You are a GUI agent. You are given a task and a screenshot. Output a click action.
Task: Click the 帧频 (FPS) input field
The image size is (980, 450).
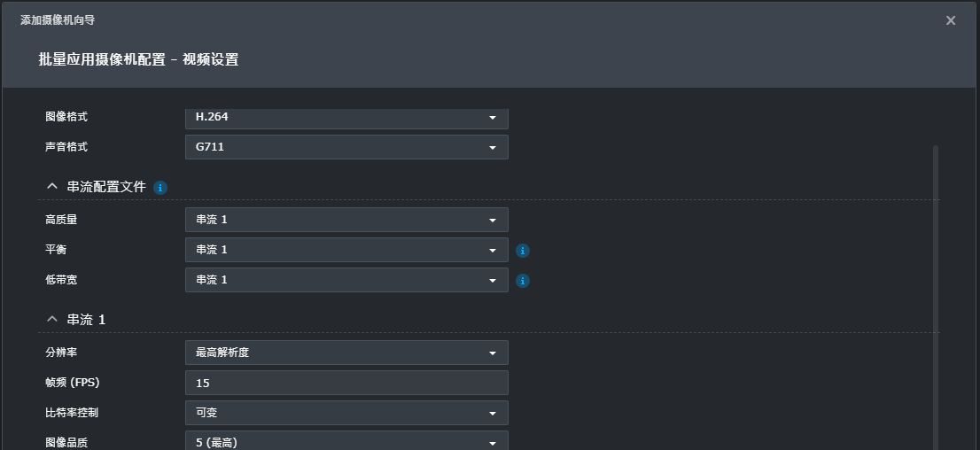click(346, 383)
